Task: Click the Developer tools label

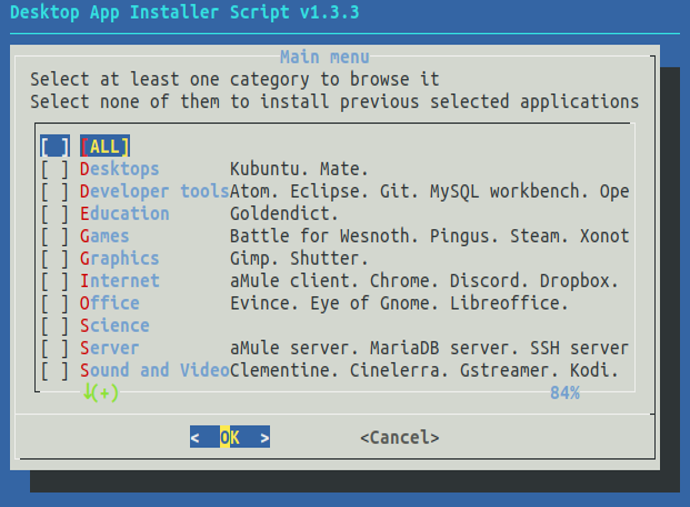Action: click(x=154, y=191)
